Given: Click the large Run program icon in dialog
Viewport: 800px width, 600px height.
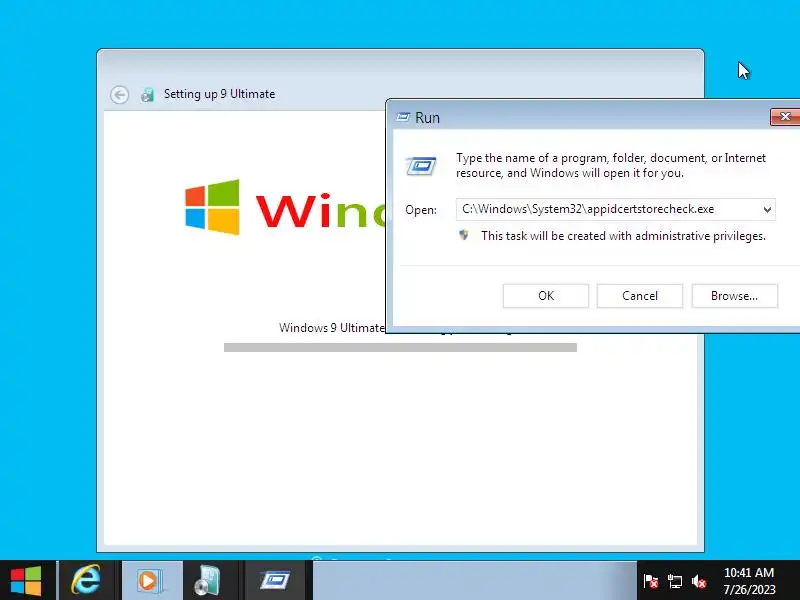Looking at the screenshot, I should [421, 166].
